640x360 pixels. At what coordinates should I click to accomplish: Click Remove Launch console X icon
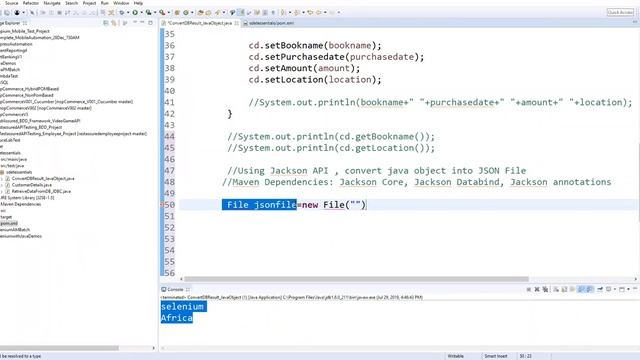pyautogui.click(x=537, y=289)
